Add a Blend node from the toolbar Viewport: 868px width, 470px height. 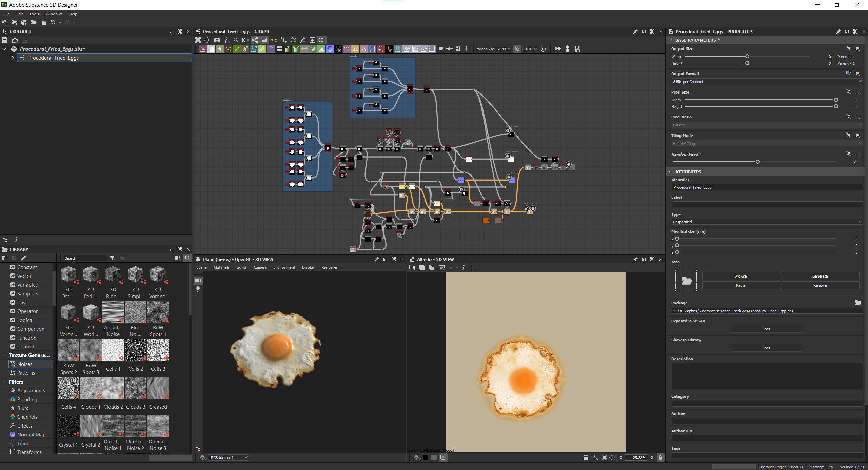click(211, 49)
